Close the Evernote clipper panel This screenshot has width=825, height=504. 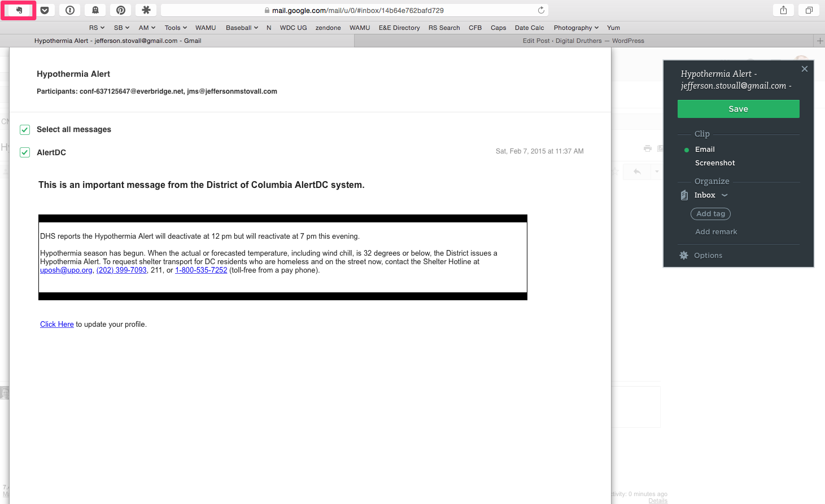805,69
